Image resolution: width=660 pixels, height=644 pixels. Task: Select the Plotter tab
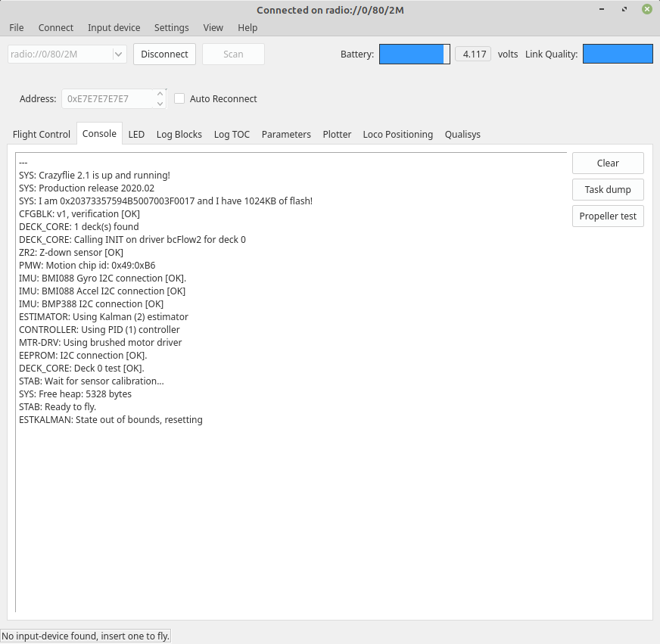(337, 134)
